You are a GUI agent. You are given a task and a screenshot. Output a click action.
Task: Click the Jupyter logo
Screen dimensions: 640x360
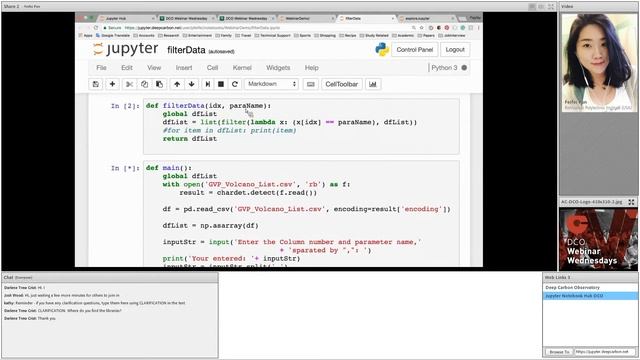125,49
